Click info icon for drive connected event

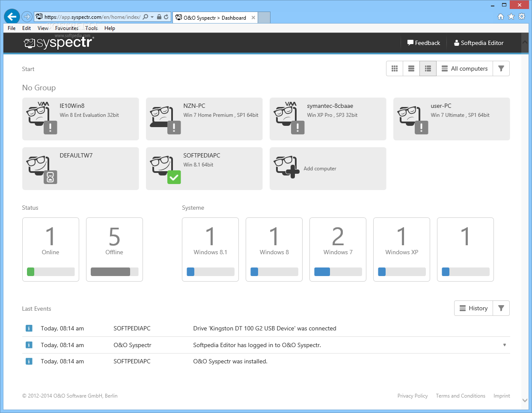click(29, 328)
